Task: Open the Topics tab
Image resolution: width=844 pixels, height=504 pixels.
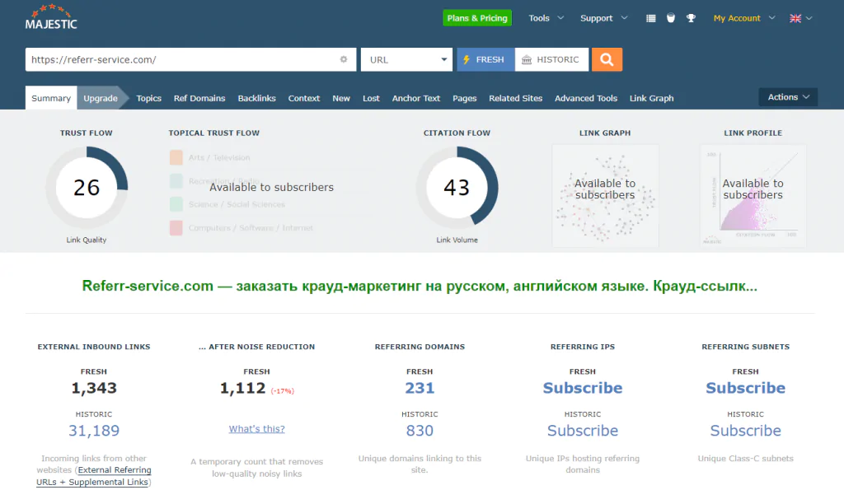Action: click(148, 99)
